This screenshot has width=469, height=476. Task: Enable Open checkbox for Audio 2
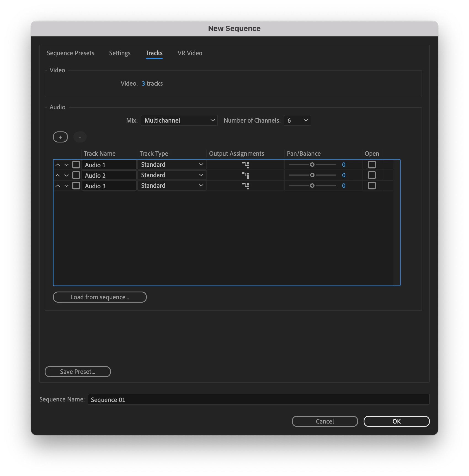pyautogui.click(x=372, y=175)
